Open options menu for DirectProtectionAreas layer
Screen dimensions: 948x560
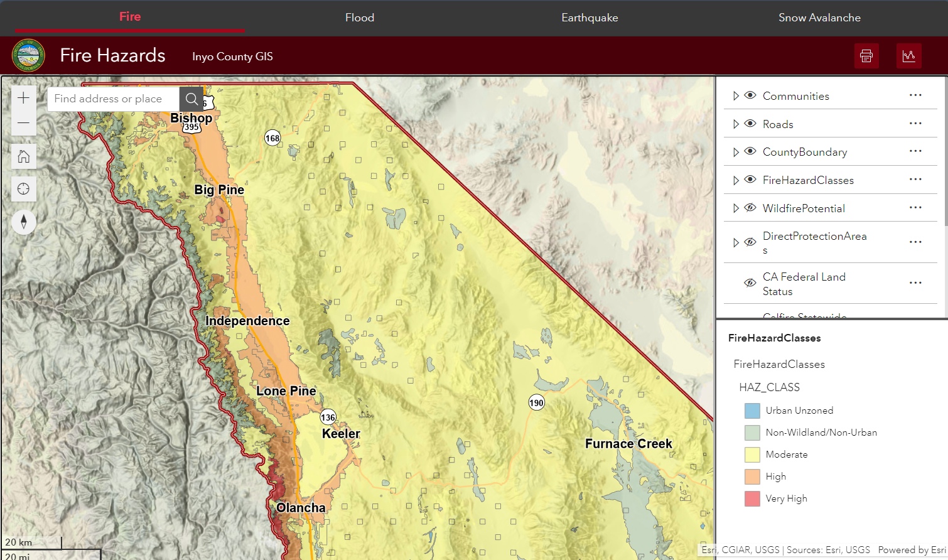click(x=915, y=242)
